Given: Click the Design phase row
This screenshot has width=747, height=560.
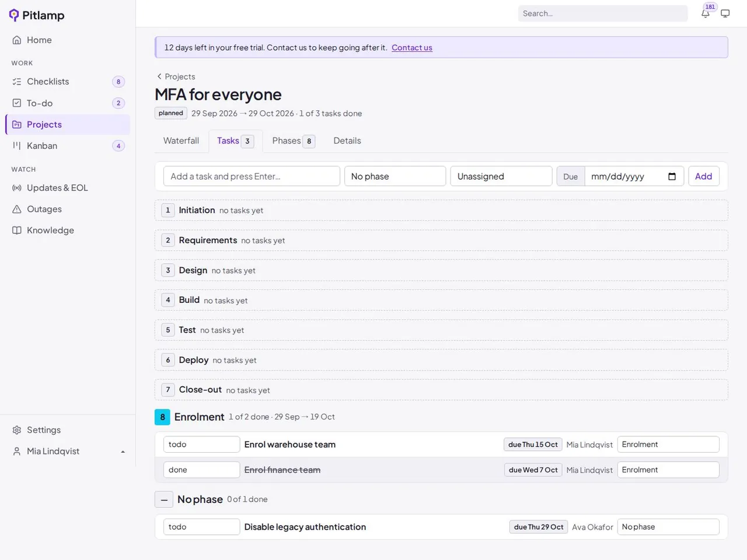Looking at the screenshot, I should [x=441, y=271].
